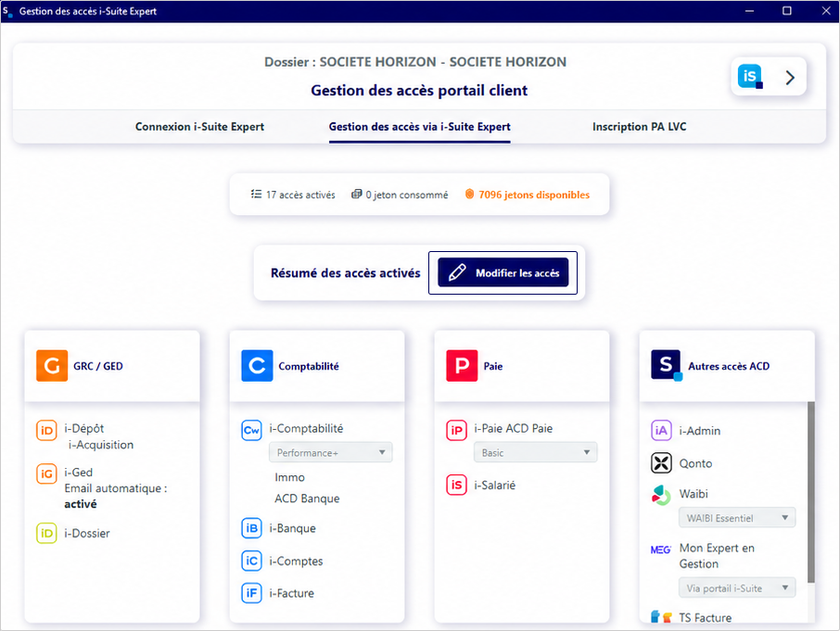Click the 'i-Comptes' label

[x=297, y=561]
